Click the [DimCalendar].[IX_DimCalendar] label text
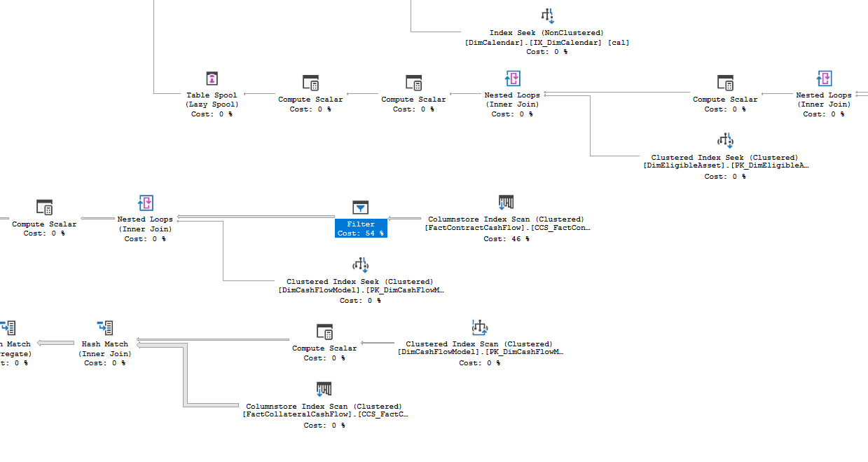This screenshot has height=462, width=868. [547, 42]
